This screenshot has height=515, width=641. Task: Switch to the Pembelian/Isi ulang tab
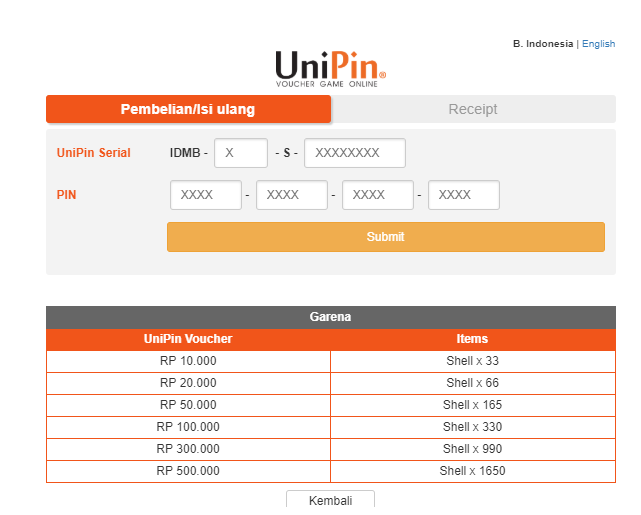(188, 109)
